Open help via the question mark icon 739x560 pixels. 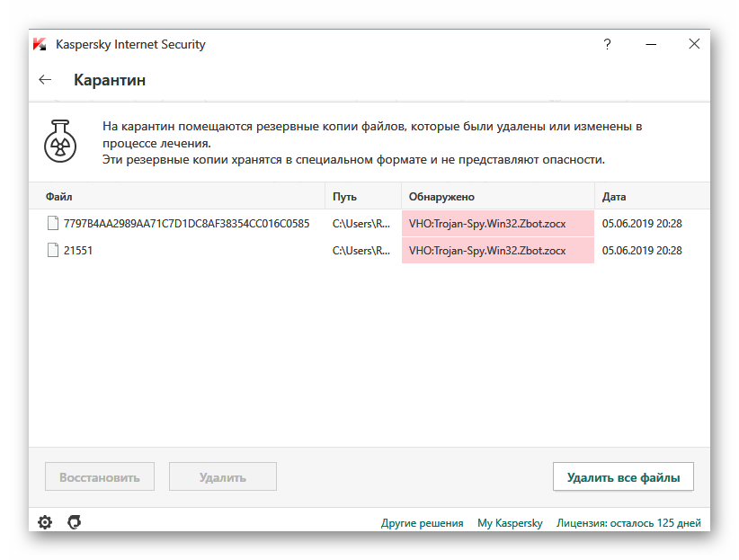[608, 44]
